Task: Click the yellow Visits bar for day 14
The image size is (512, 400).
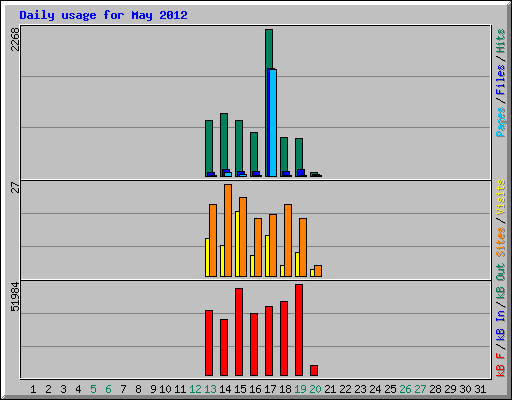Action: click(222, 261)
